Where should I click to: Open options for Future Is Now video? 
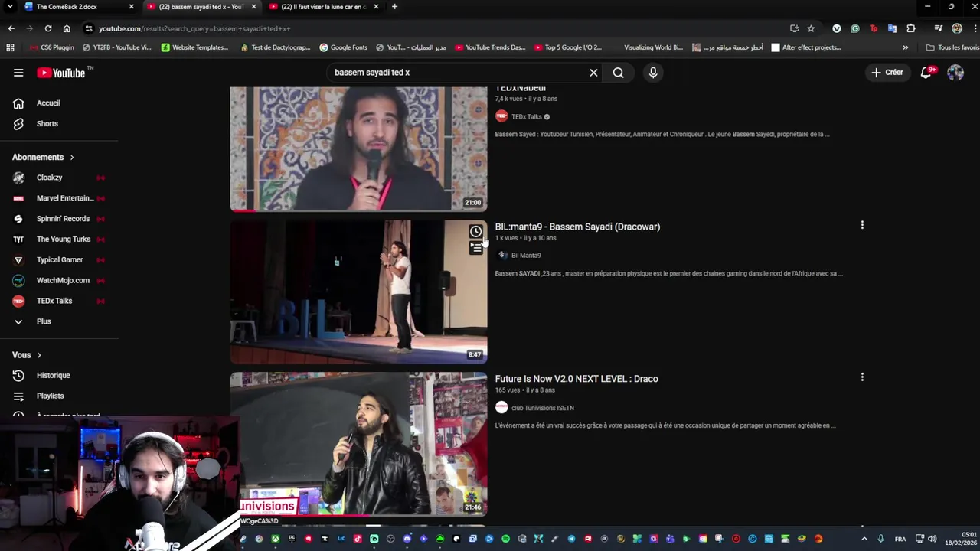coord(862,377)
